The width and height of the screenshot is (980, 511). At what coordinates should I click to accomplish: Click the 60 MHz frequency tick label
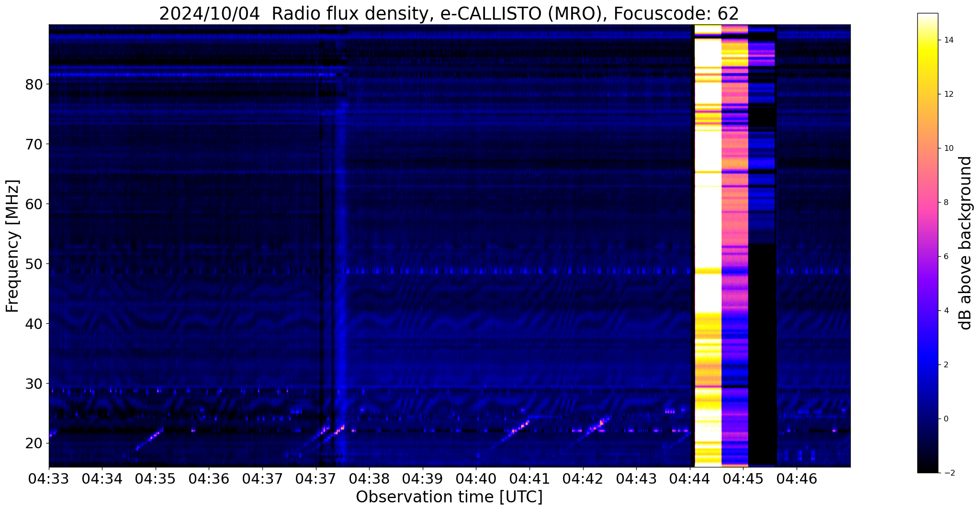[34, 204]
